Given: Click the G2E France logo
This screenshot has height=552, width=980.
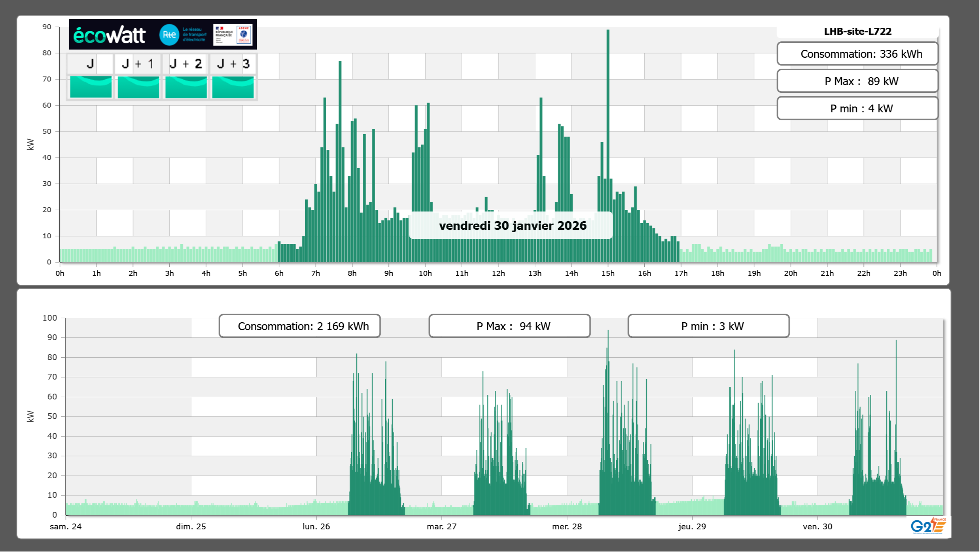Looking at the screenshot, I should coord(928,526).
